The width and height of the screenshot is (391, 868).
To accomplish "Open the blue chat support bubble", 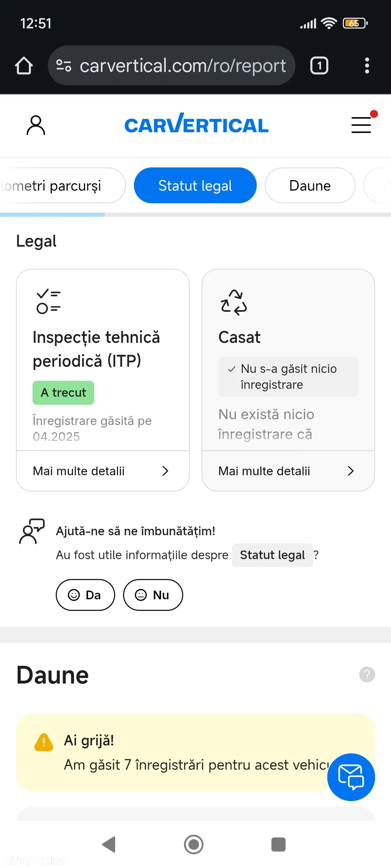I will 351,777.
